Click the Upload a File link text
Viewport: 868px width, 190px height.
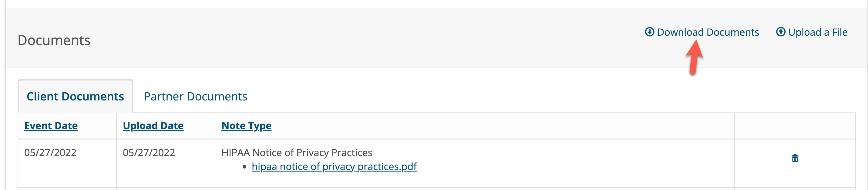[817, 32]
